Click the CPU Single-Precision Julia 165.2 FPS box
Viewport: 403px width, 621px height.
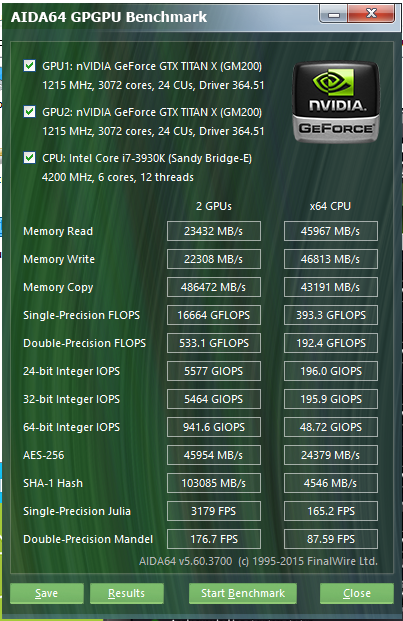pyautogui.click(x=331, y=511)
